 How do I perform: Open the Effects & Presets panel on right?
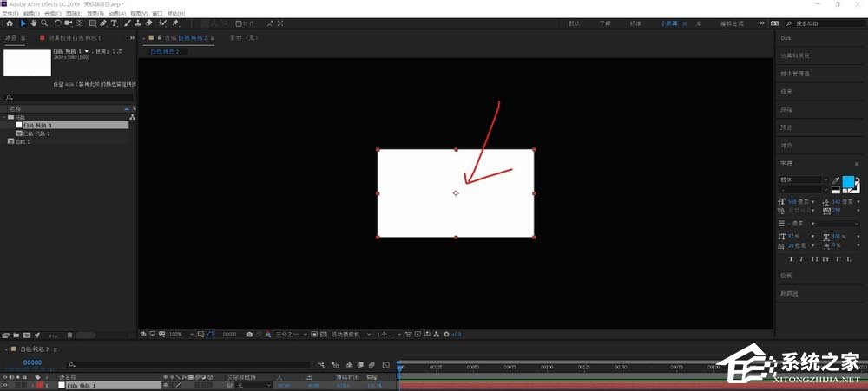(795, 56)
